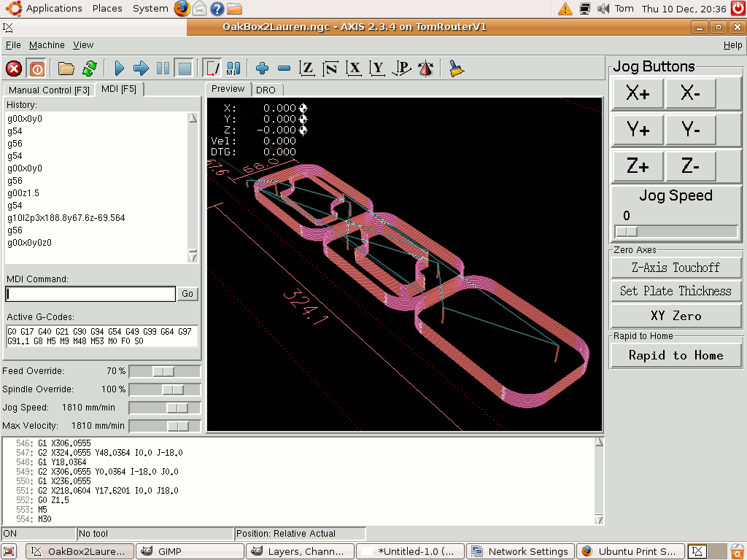Run the program with play icon
The height and width of the screenshot is (560, 747).
click(120, 69)
